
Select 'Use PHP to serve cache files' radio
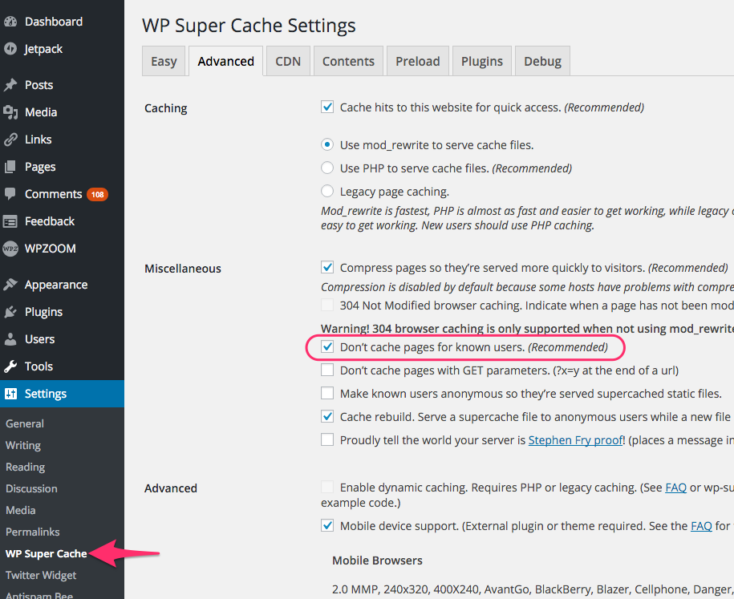[327, 168]
